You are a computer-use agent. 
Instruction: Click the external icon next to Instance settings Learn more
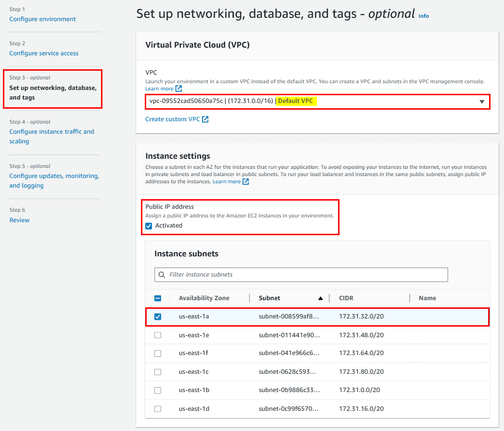pos(246,181)
